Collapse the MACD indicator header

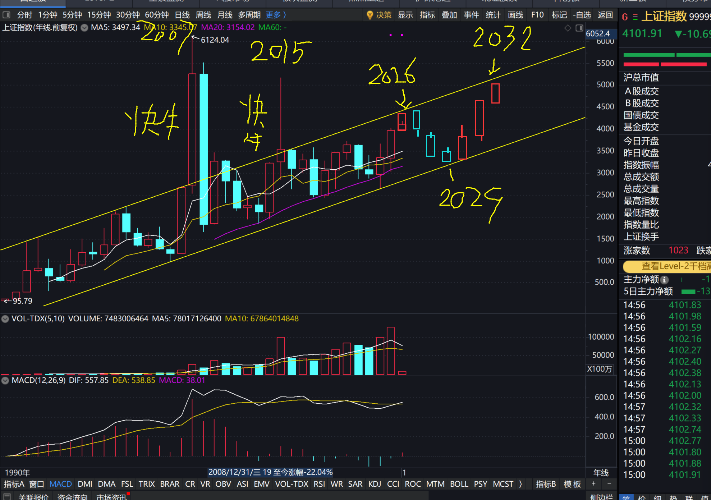tap(5, 380)
